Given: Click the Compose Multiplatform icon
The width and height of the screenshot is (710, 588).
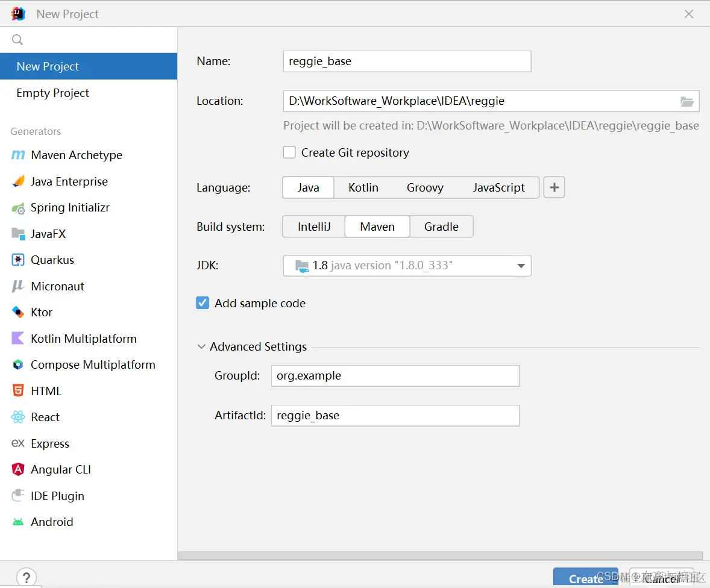Looking at the screenshot, I should coord(18,364).
